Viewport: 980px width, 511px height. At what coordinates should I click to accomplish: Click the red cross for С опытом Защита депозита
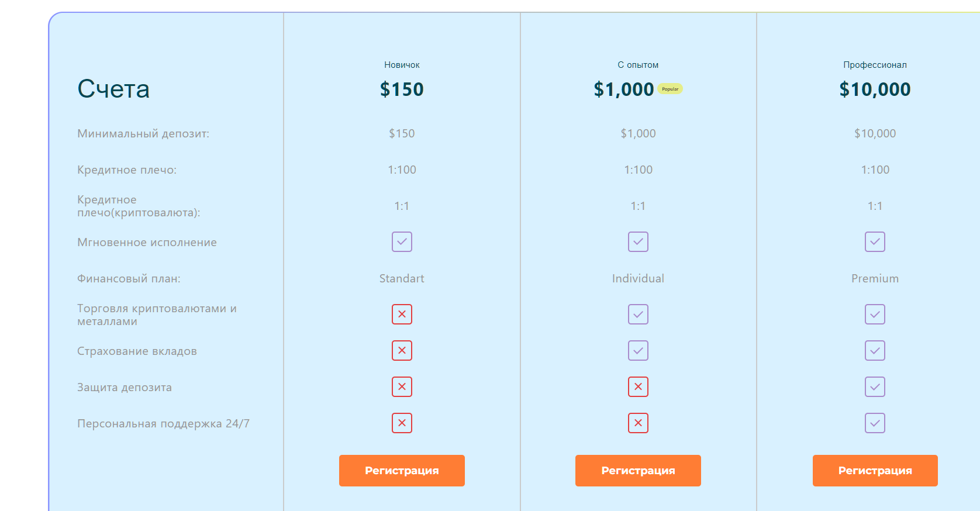pos(638,387)
